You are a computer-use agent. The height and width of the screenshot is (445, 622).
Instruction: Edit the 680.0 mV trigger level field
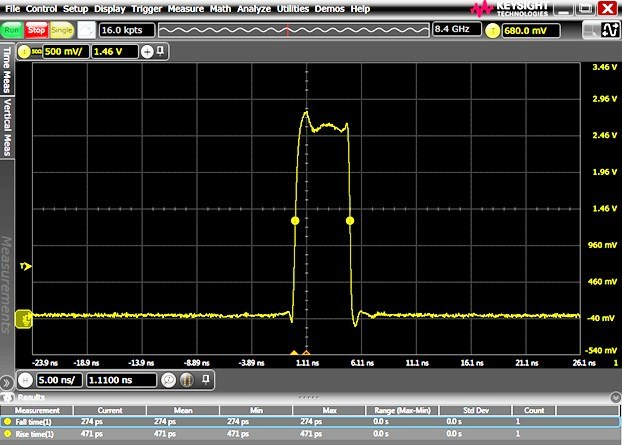coord(531,31)
